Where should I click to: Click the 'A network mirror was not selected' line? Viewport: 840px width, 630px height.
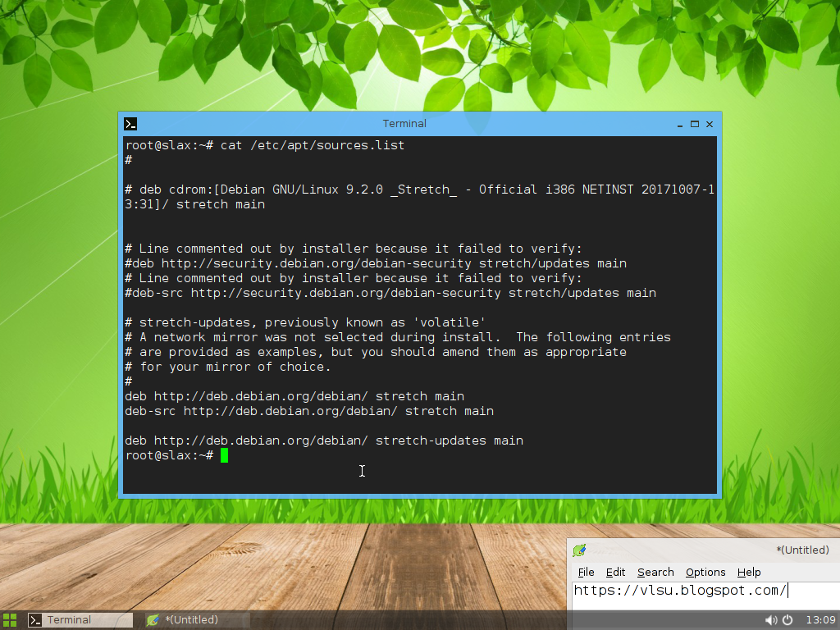(398, 337)
